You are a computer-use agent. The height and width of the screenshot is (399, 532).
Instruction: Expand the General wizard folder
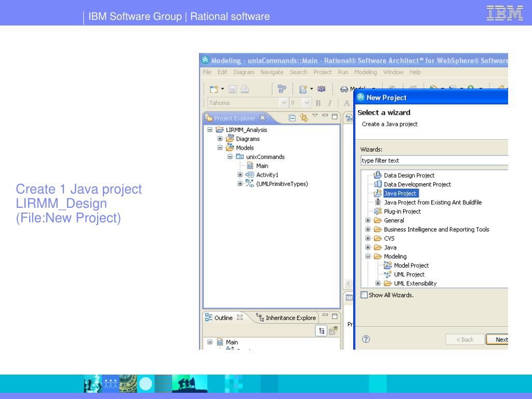[x=368, y=220]
